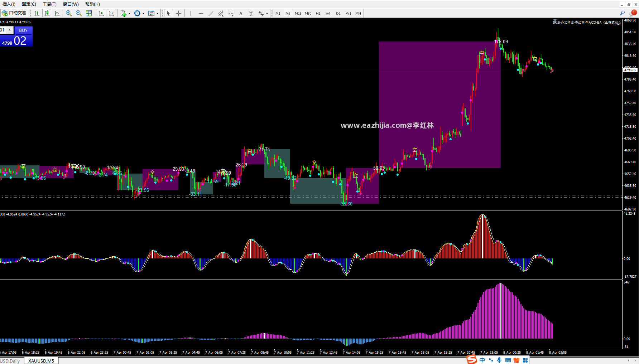Viewport: 639px width, 364px height.
Task: Select the Fibonacci retracement tool
Action: pos(231,13)
